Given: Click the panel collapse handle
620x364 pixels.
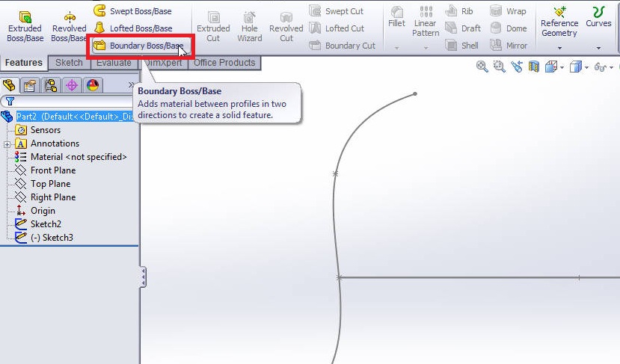Looking at the screenshot, I should (x=143, y=277).
